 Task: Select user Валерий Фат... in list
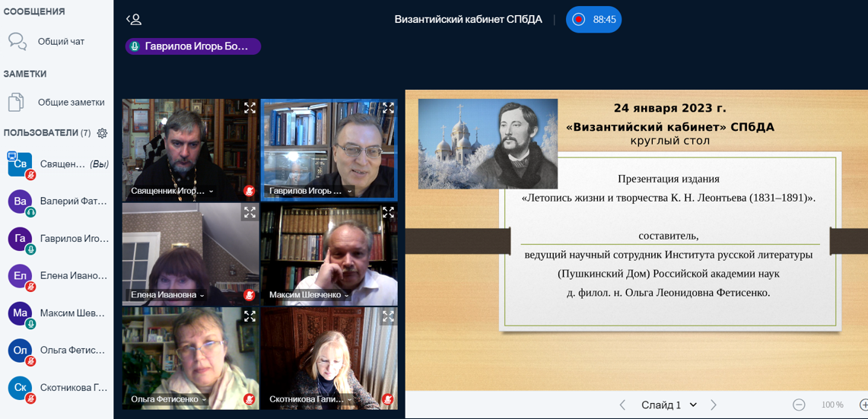(x=56, y=202)
